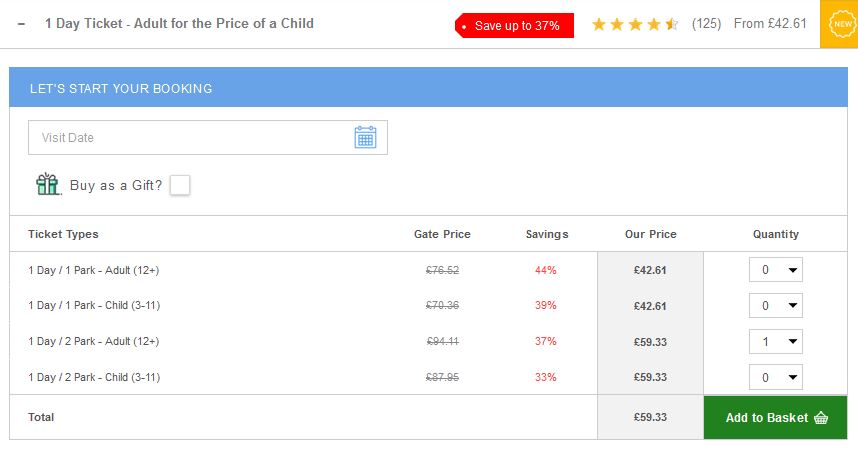Image resolution: width=858 pixels, height=449 pixels.
Task: Click the Visit Date input field
Action: (208, 137)
